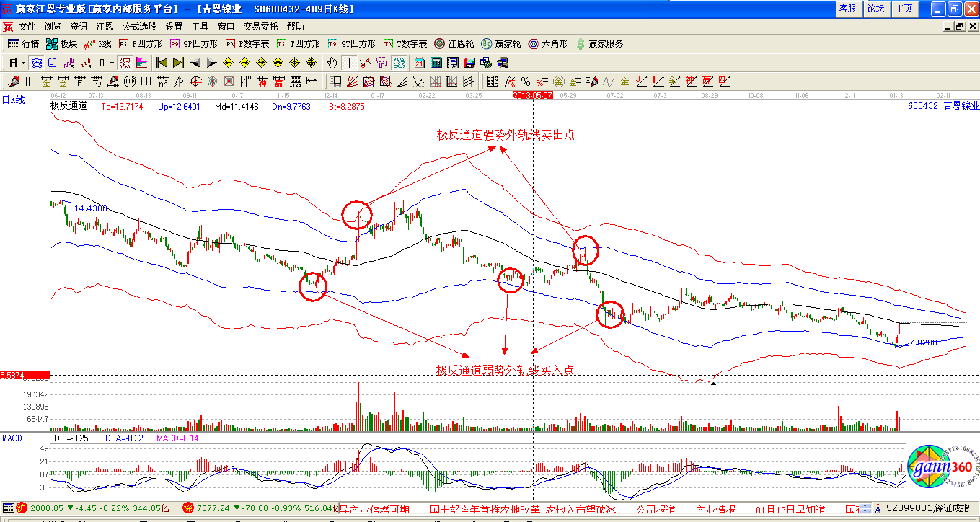
Task: Open the 公式选股 menu
Action: pos(140,26)
